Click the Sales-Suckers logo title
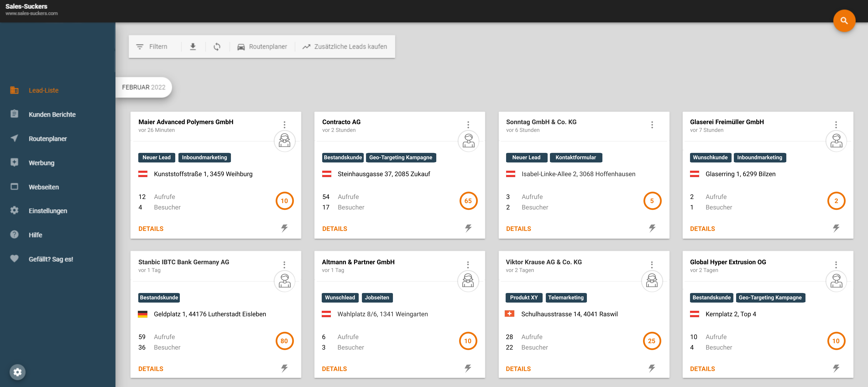This screenshot has height=387, width=868. point(26,6)
